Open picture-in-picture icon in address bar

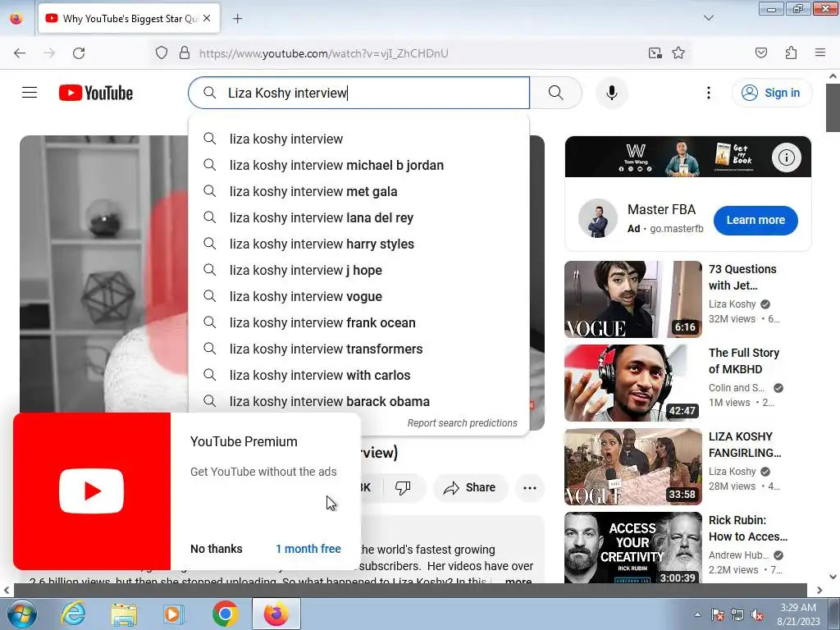click(x=655, y=52)
